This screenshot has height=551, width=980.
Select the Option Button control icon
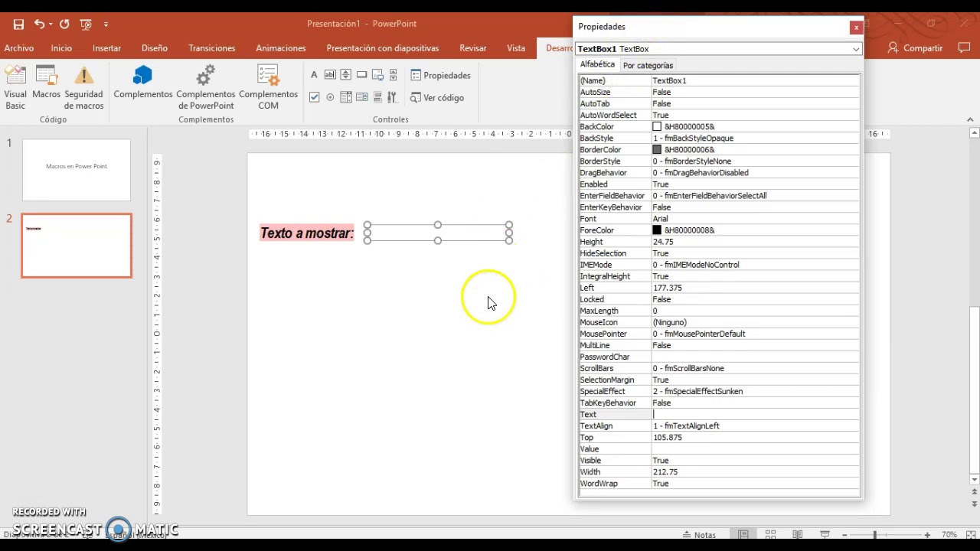pyautogui.click(x=330, y=97)
